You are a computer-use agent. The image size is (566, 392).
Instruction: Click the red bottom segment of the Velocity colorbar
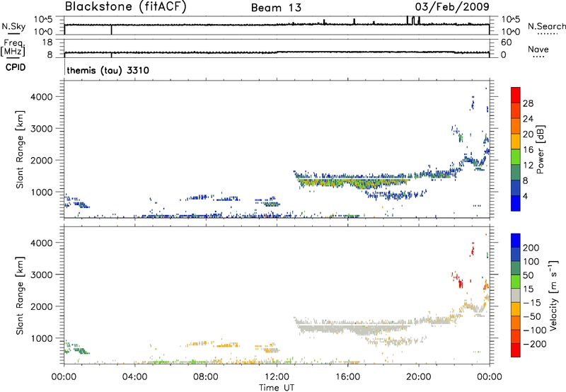click(516, 350)
